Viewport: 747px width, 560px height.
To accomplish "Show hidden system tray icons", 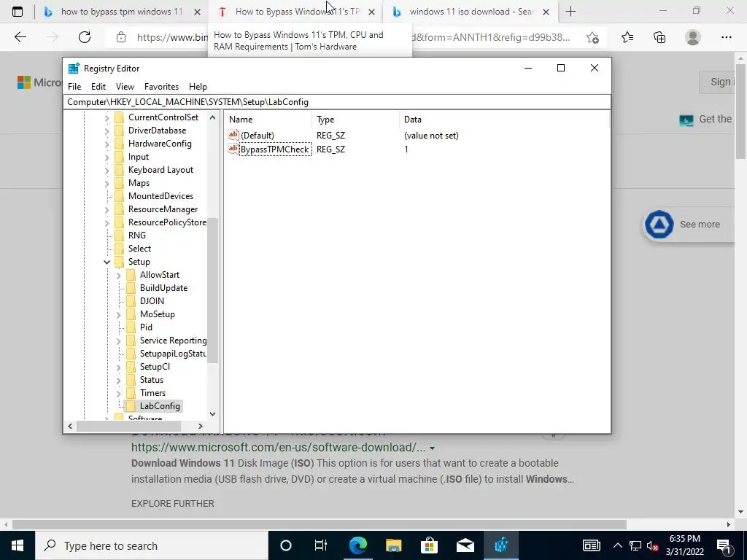I will point(617,545).
